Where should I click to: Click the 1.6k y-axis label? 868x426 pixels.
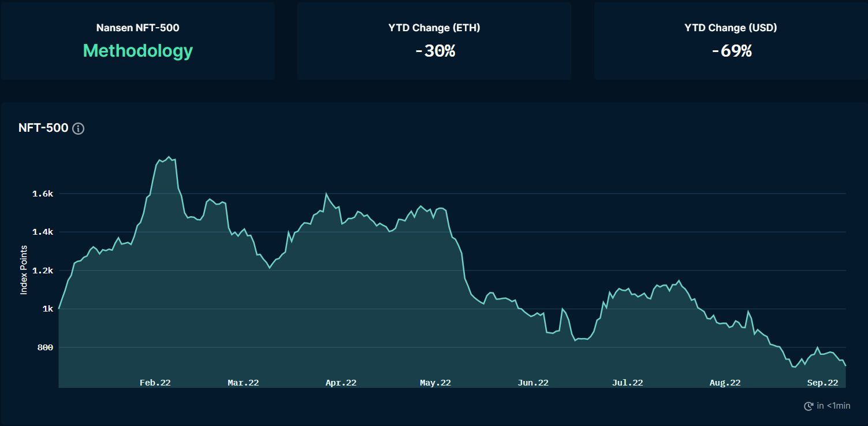[x=43, y=194]
